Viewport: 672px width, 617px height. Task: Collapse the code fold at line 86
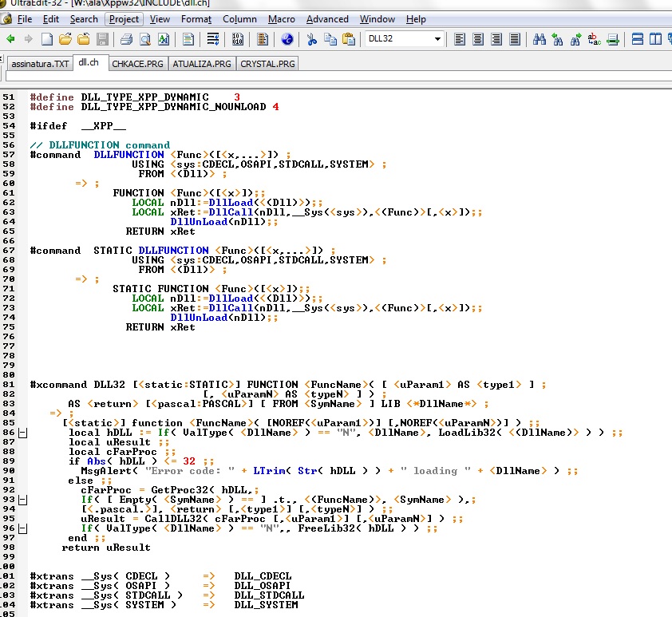[22, 433]
